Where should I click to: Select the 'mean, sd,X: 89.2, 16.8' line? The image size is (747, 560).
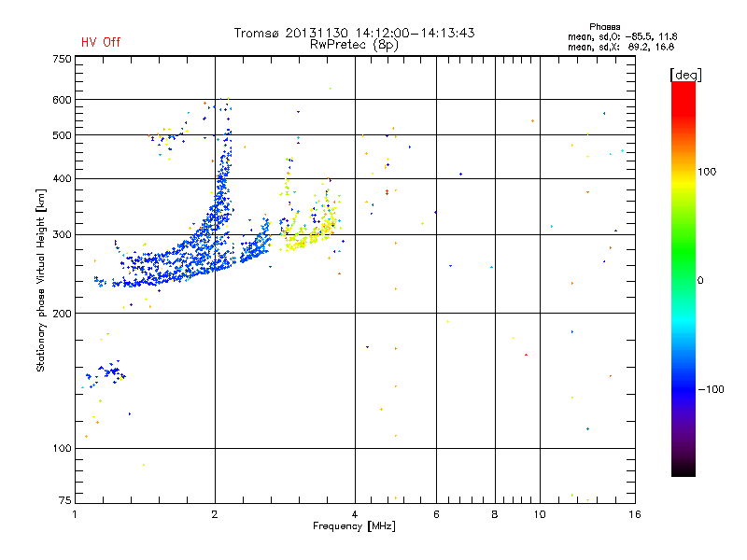coord(621,47)
